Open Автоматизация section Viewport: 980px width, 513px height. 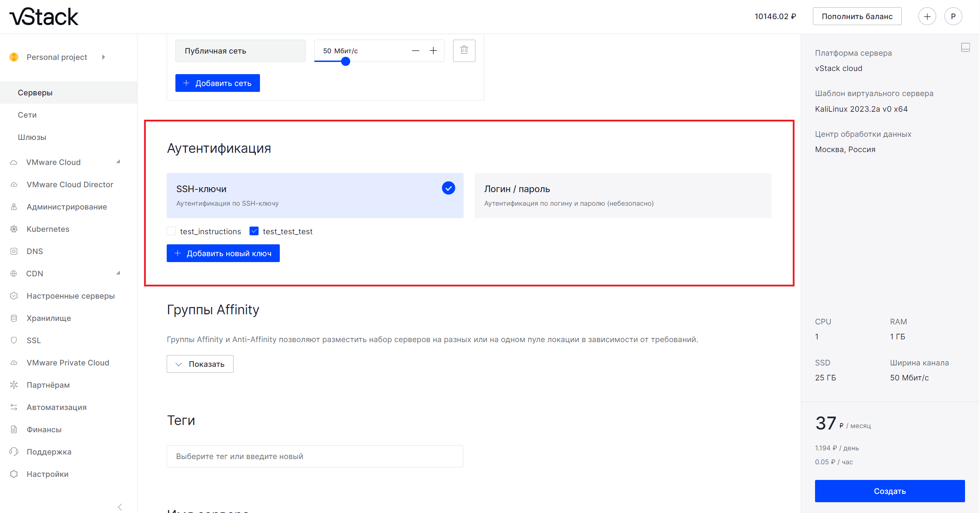(57, 407)
